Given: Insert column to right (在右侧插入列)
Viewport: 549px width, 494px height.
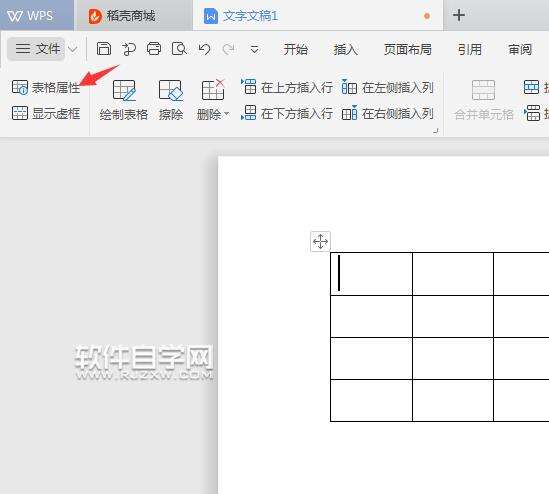Looking at the screenshot, I should pos(388,113).
